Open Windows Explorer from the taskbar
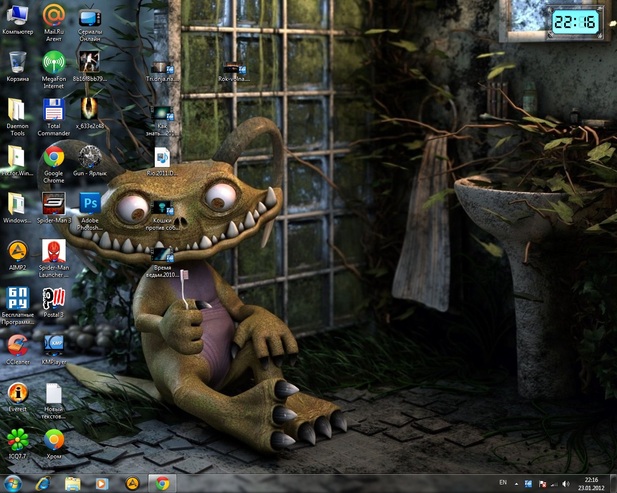This screenshot has width=617, height=493. tap(72, 484)
